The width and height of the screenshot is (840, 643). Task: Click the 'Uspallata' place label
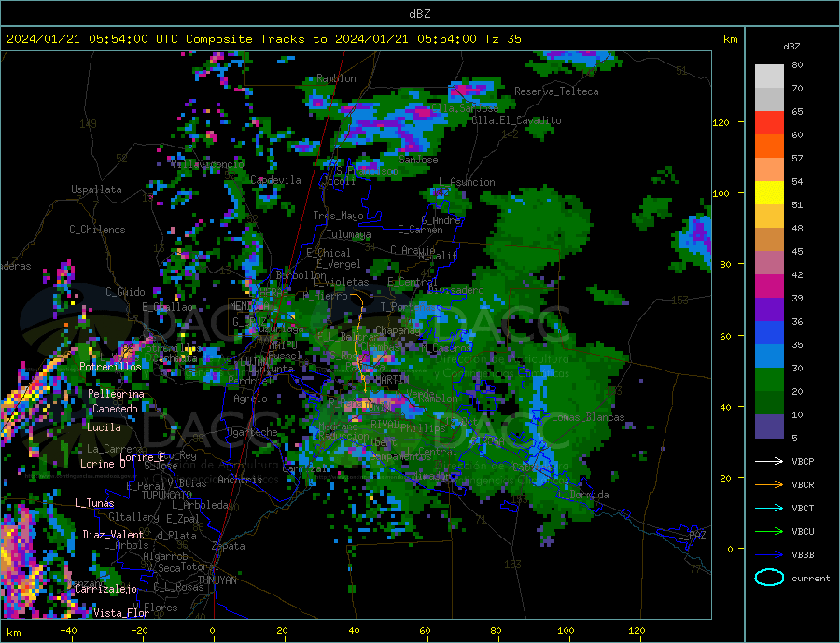96,189
